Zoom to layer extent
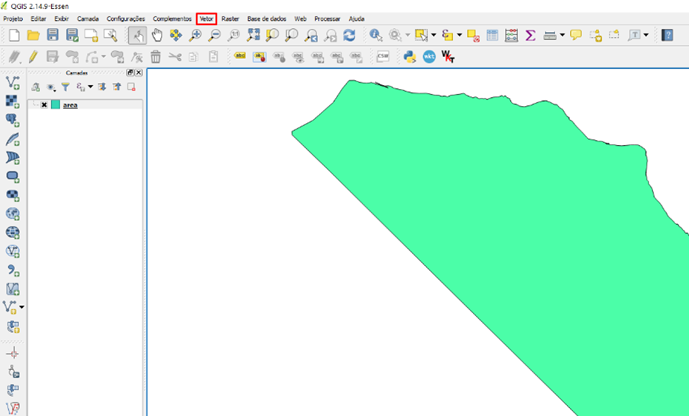This screenshot has width=689, height=416. [x=292, y=35]
